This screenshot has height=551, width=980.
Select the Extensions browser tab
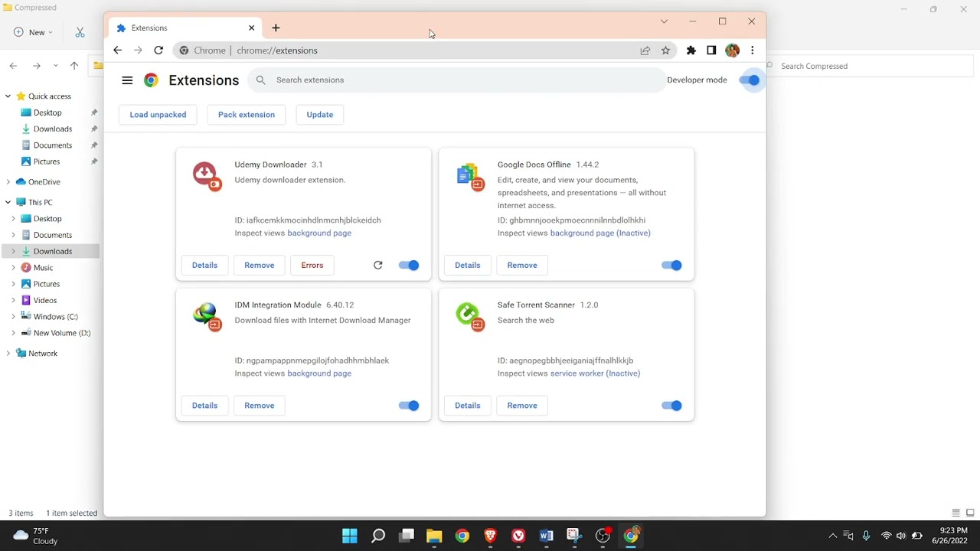[184, 28]
